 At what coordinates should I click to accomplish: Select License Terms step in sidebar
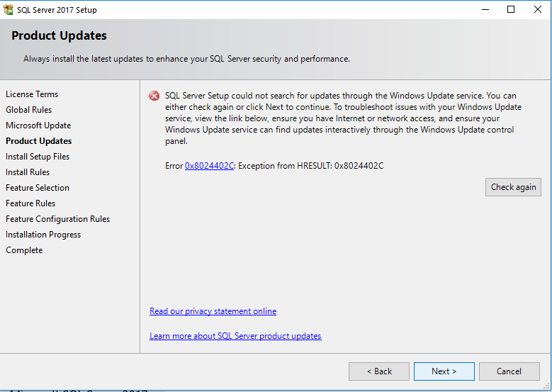(x=32, y=94)
